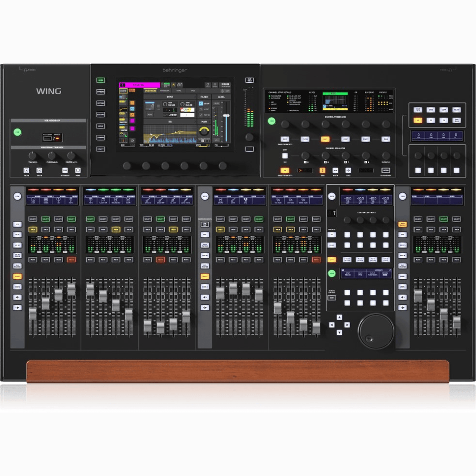Click the COMP button in Channel Processing
The width and height of the screenshot is (476, 476).
click(345, 139)
